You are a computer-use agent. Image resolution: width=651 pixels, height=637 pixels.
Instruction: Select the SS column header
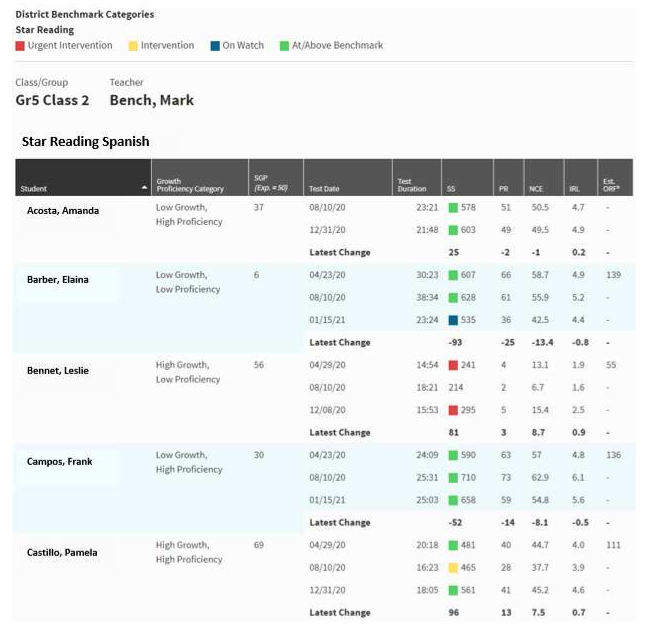(x=467, y=177)
